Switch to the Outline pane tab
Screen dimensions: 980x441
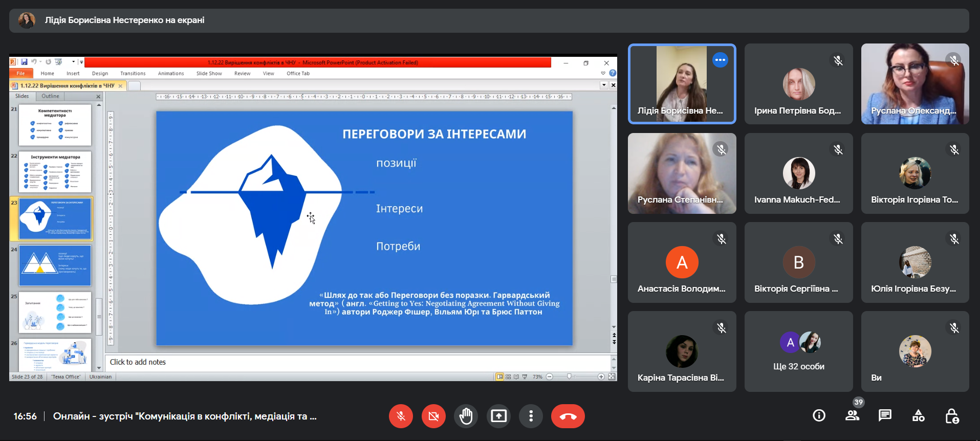point(50,96)
